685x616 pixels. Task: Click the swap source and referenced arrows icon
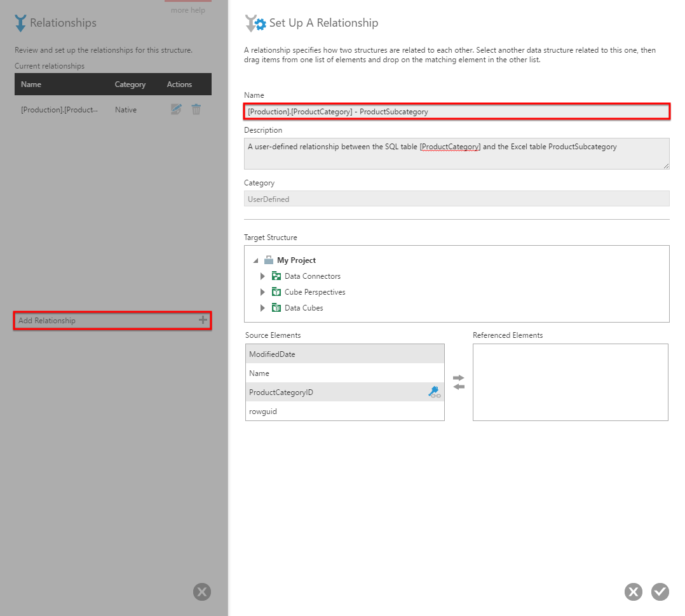[459, 382]
